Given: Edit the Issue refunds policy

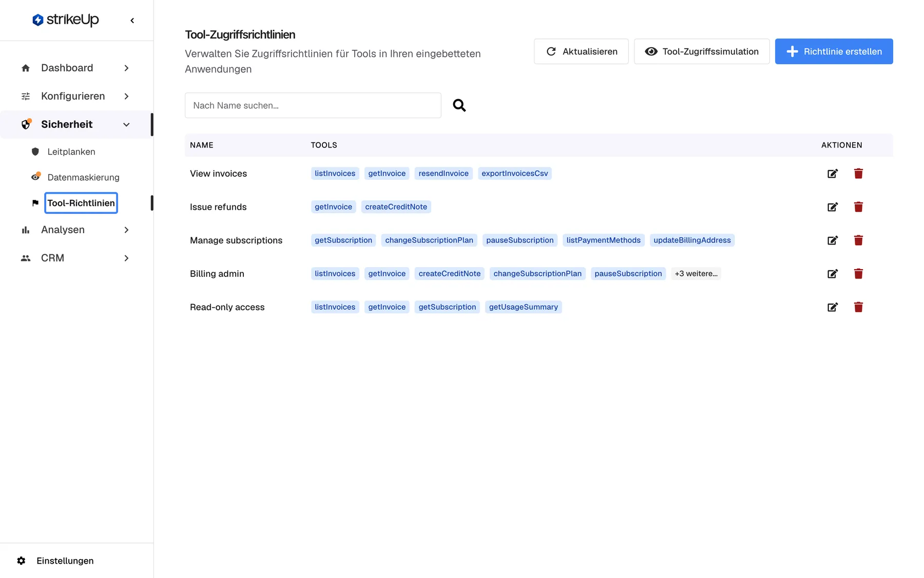Looking at the screenshot, I should pos(833,207).
